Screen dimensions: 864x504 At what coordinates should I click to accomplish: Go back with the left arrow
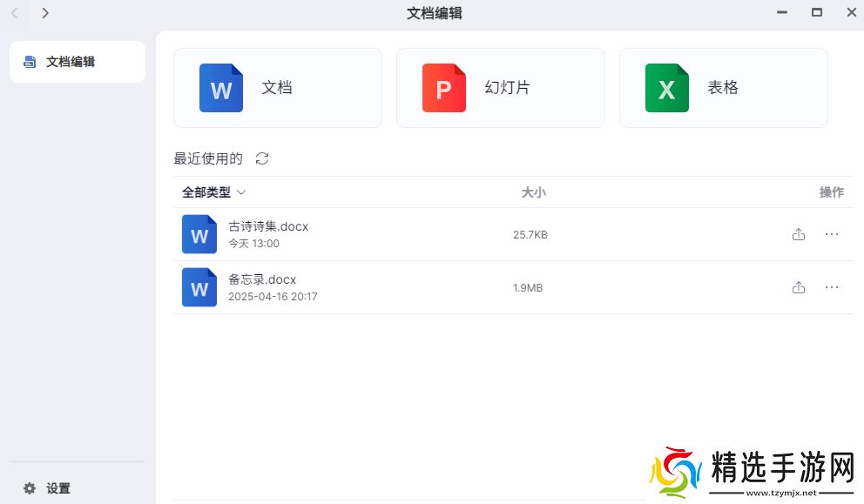(x=14, y=13)
